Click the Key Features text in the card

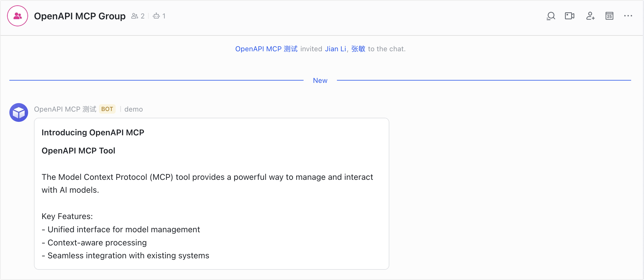67,216
